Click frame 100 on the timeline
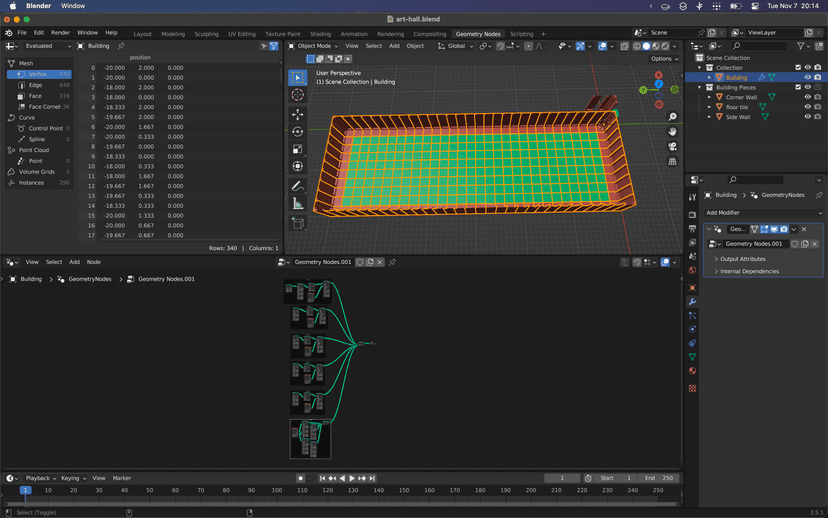This screenshot has width=828, height=518. (277, 490)
